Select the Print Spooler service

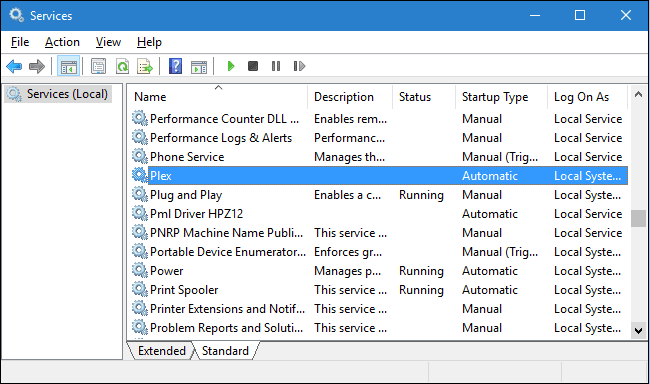184,290
